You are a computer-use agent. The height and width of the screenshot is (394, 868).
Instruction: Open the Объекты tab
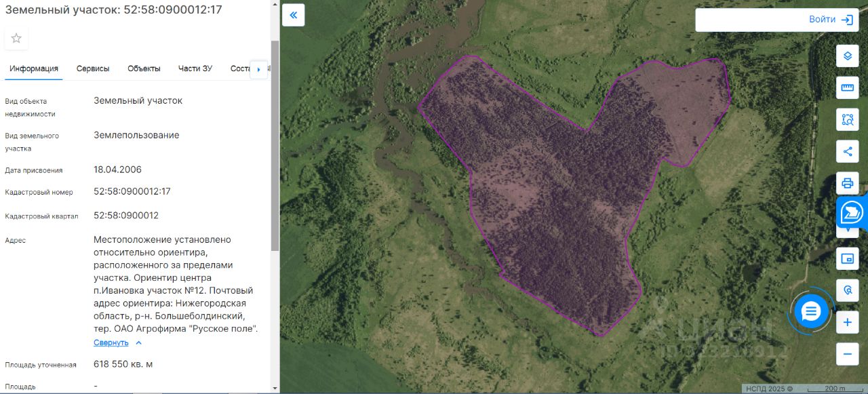click(144, 68)
